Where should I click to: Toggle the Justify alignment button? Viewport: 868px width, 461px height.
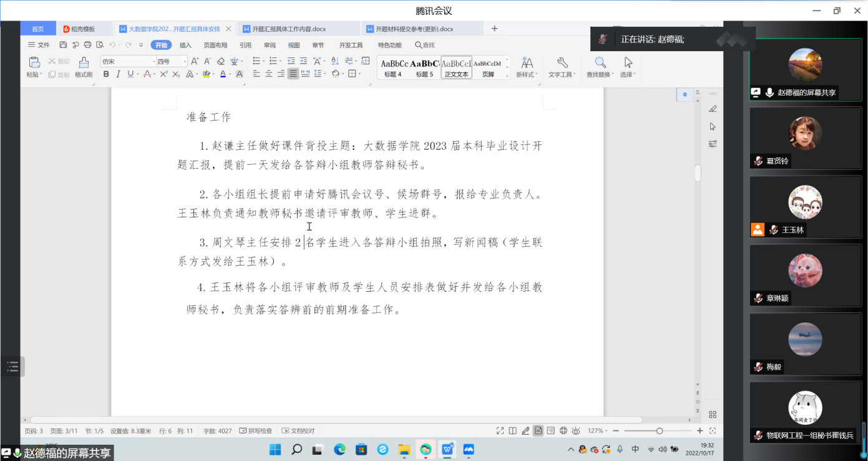pyautogui.click(x=293, y=74)
